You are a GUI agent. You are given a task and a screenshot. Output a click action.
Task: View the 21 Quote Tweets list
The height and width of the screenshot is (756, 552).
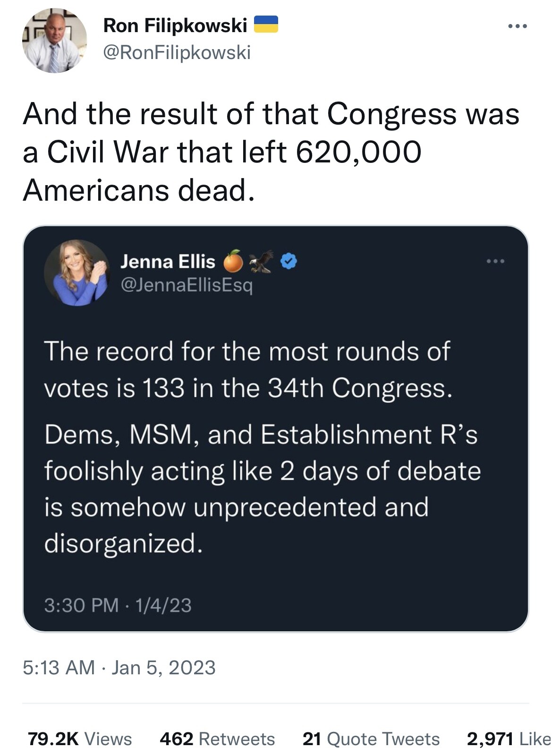(x=371, y=739)
